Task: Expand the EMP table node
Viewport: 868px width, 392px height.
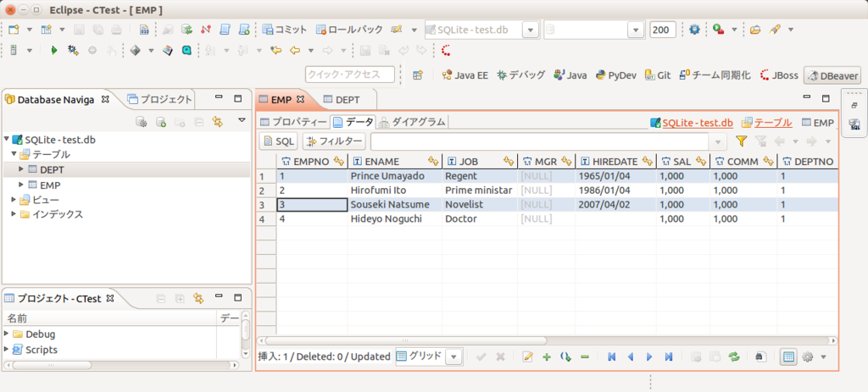Action: tap(21, 184)
